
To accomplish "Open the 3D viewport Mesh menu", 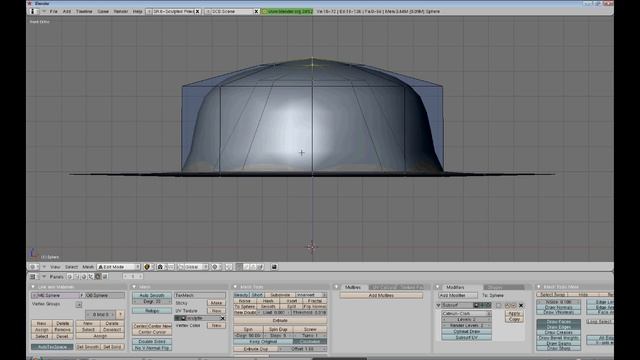I will click(x=88, y=267).
